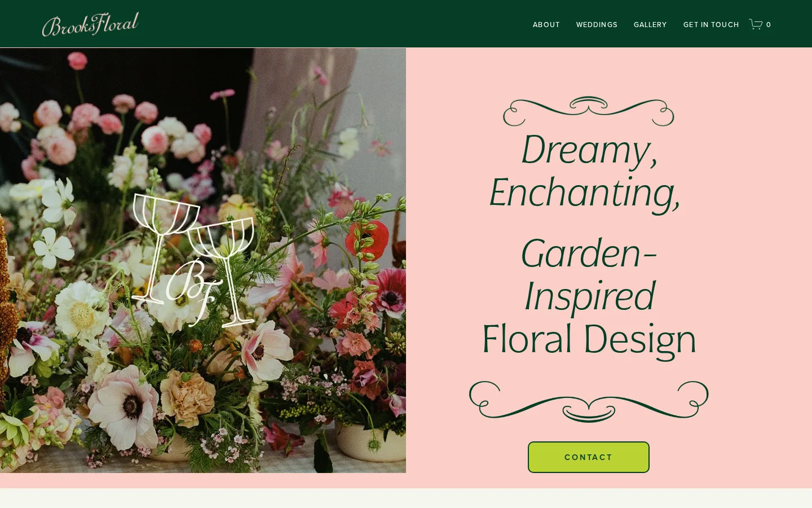
Task: Click the cart item count 0
Action: [769, 25]
